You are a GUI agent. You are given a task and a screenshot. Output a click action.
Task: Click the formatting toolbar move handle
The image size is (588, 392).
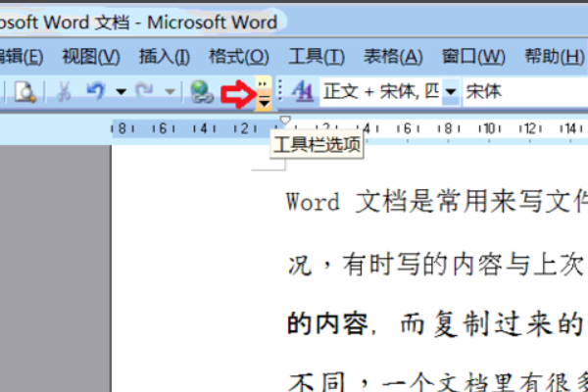tap(280, 91)
